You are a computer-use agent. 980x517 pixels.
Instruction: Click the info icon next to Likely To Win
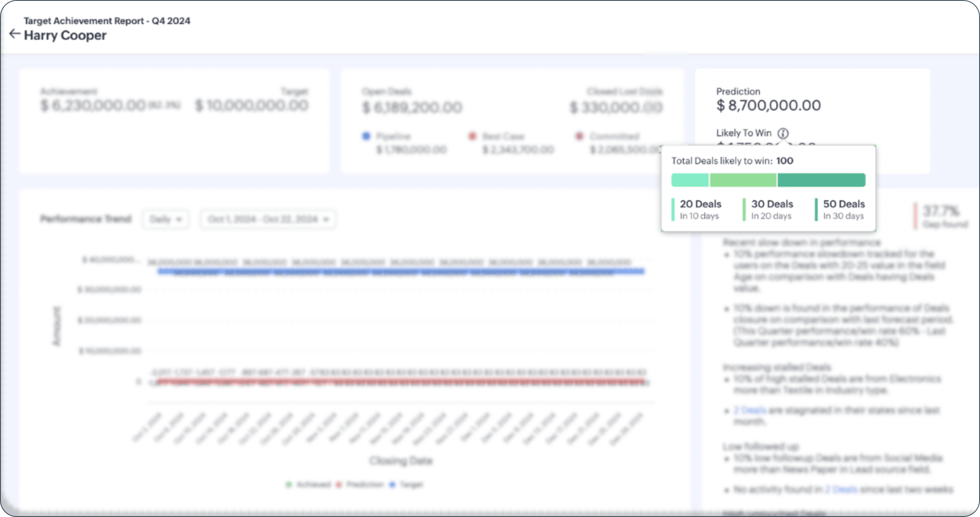(783, 133)
